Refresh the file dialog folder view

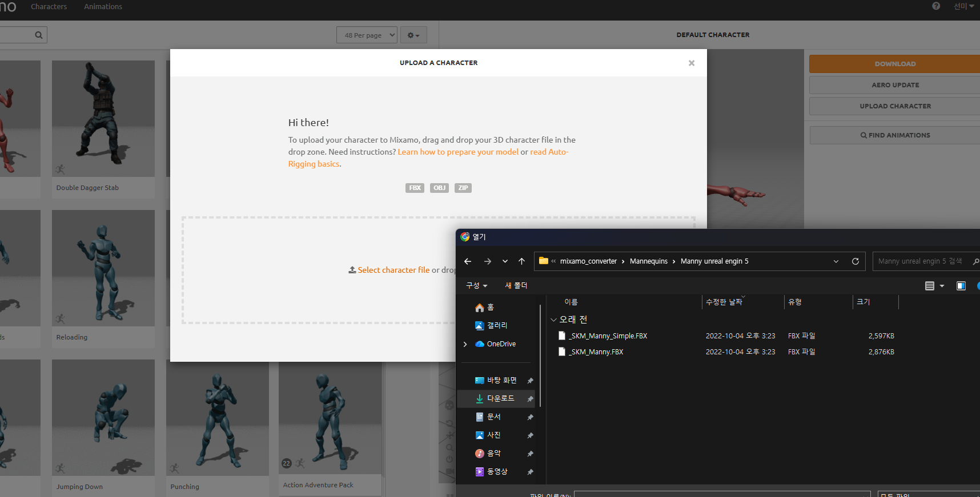point(856,261)
